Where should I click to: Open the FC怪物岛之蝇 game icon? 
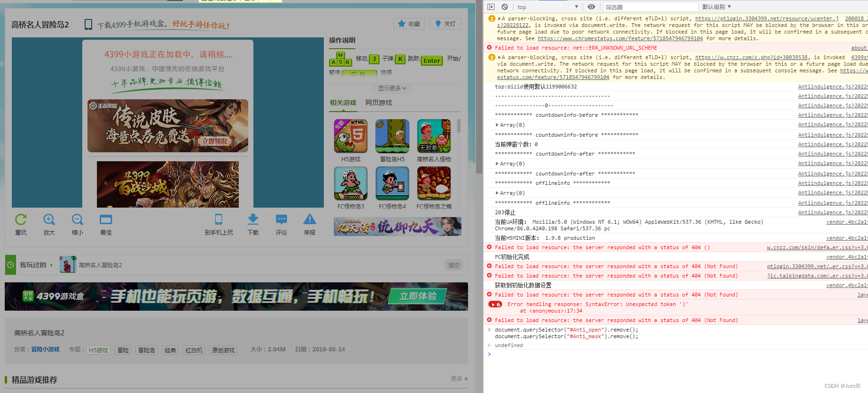pos(434,183)
